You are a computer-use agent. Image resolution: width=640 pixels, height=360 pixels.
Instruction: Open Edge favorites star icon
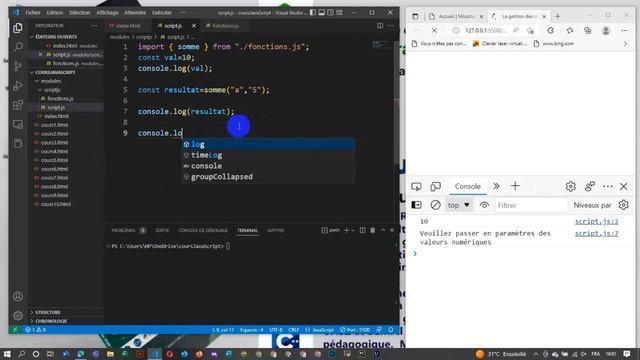(x=570, y=31)
